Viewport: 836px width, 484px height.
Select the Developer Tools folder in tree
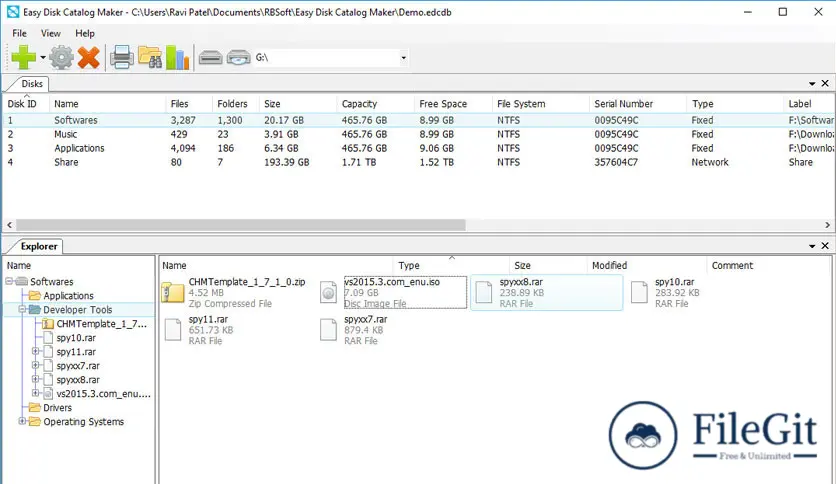(x=78, y=310)
